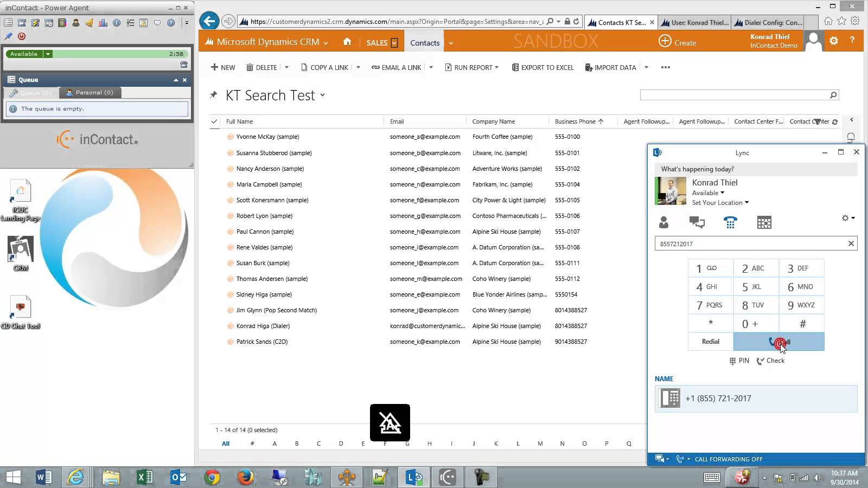868x488 pixels.
Task: Toggle the blue pushpin icon in Power Agent
Action: [8, 36]
